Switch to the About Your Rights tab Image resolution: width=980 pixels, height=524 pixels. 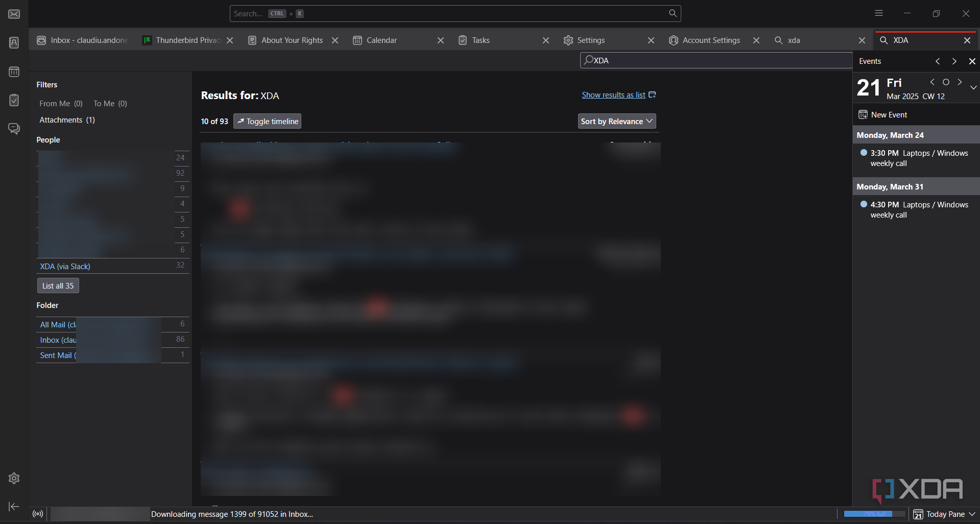[292, 40]
